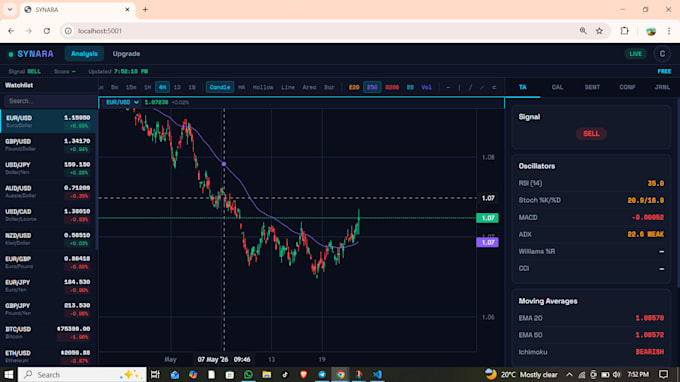Viewport: 680px width, 382px height.
Task: Toggle Bollinger Bands BB overlay
Action: pyautogui.click(x=410, y=87)
